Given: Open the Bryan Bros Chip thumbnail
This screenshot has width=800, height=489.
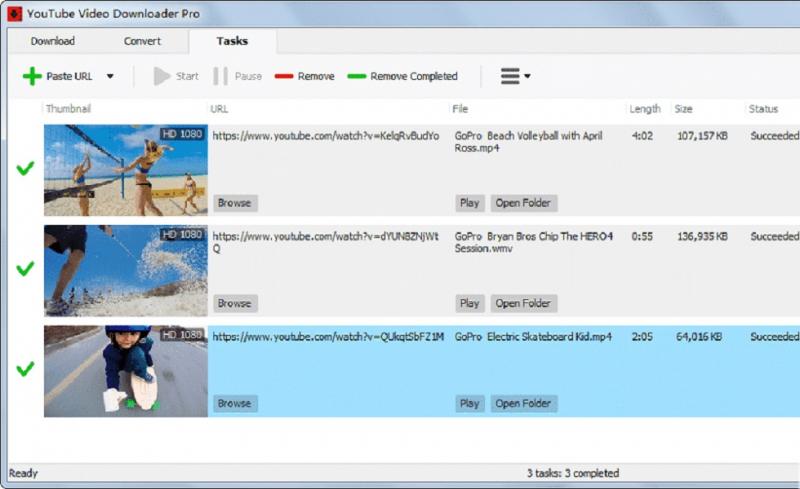Looking at the screenshot, I should (x=126, y=271).
